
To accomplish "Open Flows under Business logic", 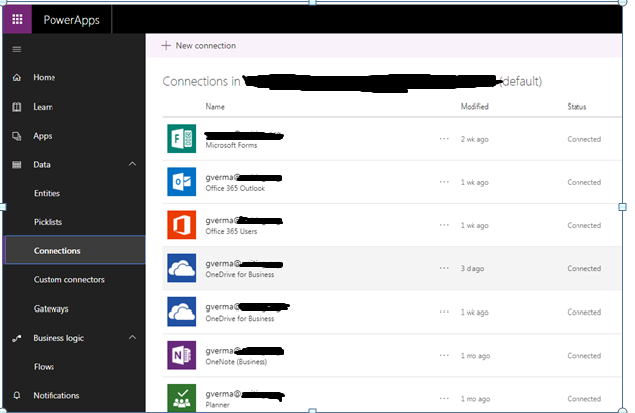I will [x=44, y=367].
